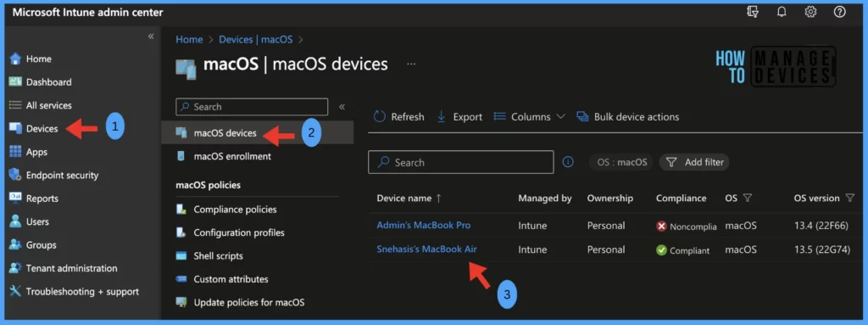
Task: Click the Tenant administration icon
Action: [15, 268]
